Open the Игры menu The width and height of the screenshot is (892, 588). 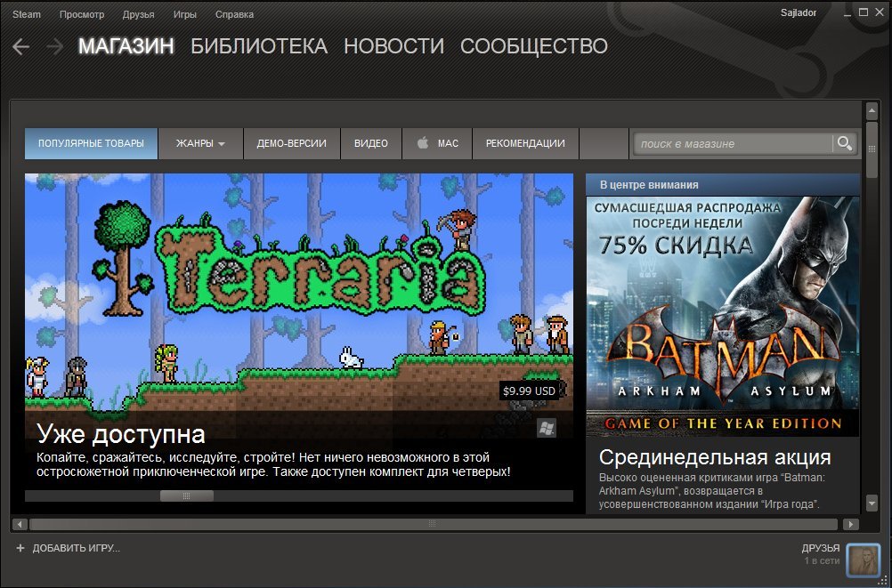[x=185, y=14]
